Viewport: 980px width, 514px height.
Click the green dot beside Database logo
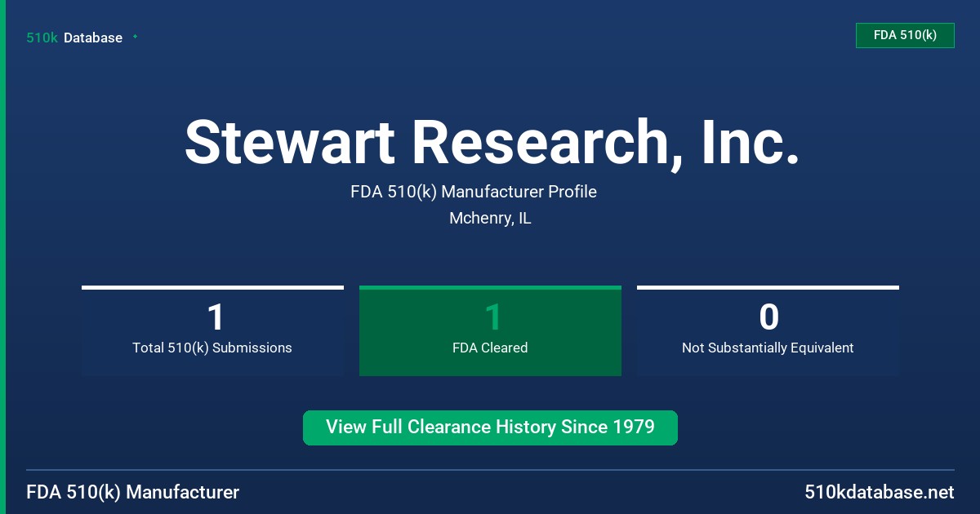click(x=135, y=37)
